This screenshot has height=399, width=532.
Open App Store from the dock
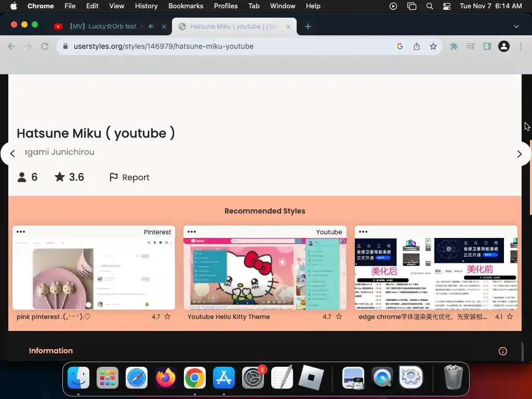[x=224, y=378]
